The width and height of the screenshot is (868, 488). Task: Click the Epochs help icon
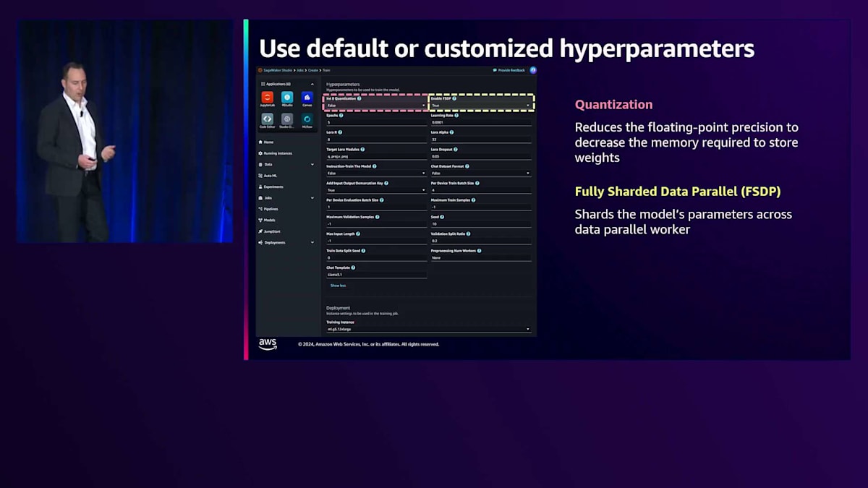(341, 115)
